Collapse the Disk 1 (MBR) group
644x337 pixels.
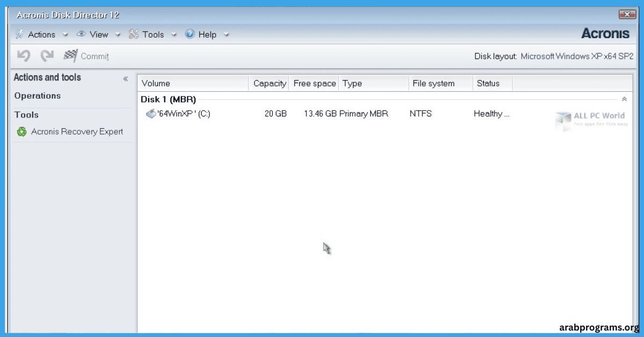(624, 99)
